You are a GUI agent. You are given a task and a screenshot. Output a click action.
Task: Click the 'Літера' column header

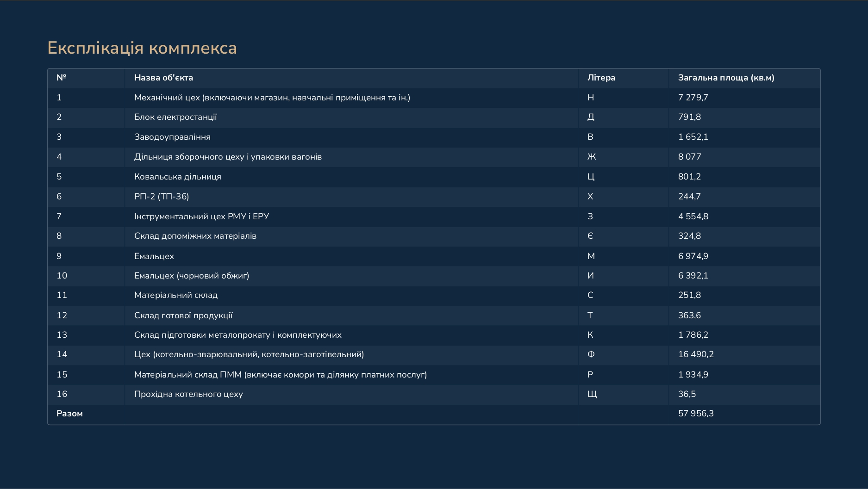[601, 78]
